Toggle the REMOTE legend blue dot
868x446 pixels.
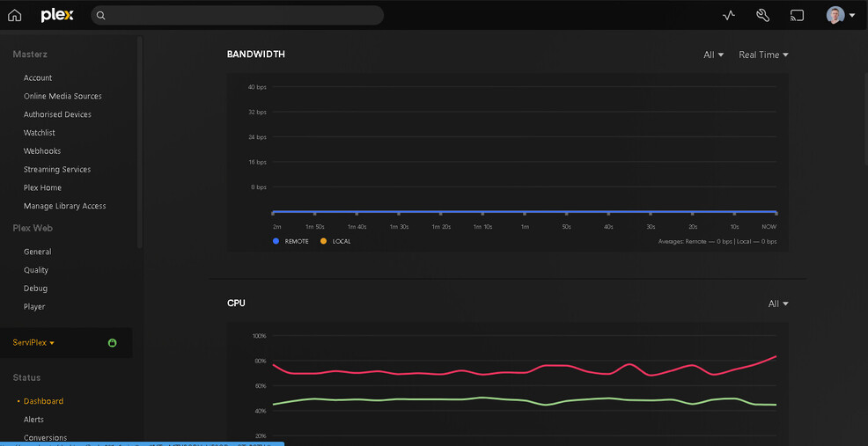click(x=276, y=241)
